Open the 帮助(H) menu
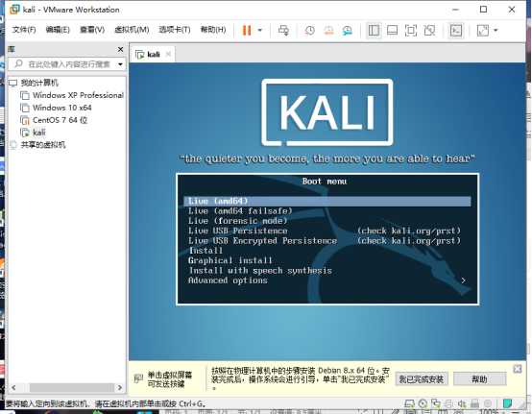532x414 pixels. point(213,30)
